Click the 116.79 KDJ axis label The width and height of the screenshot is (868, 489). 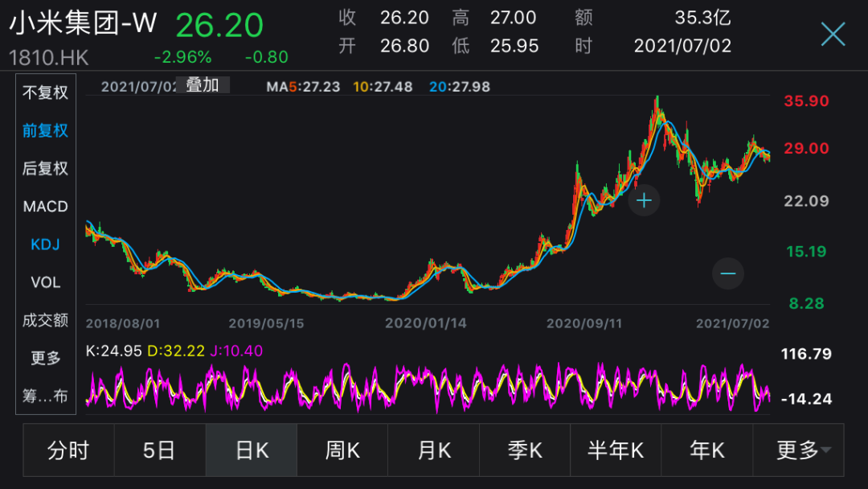[x=806, y=354]
